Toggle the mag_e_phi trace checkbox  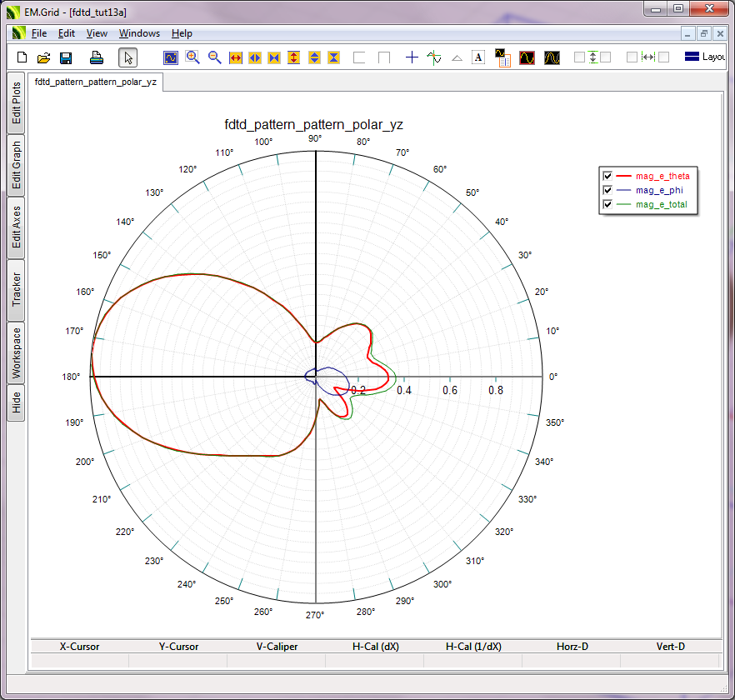[x=607, y=190]
